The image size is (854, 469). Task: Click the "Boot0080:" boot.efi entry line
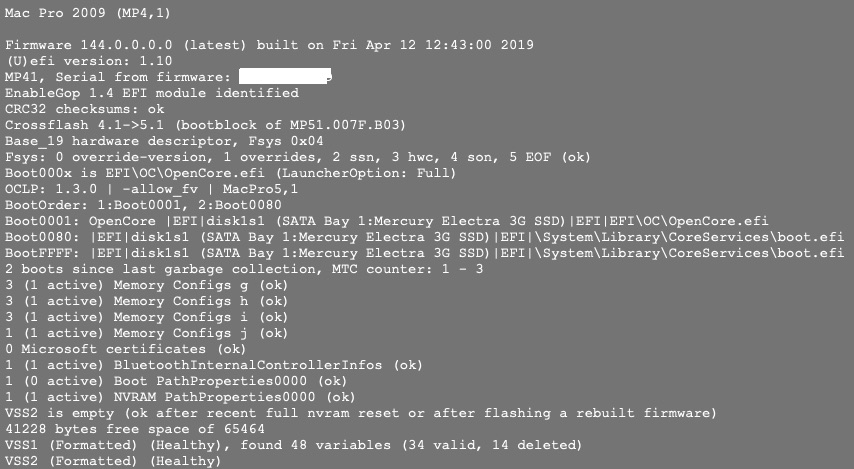[x=424, y=237]
